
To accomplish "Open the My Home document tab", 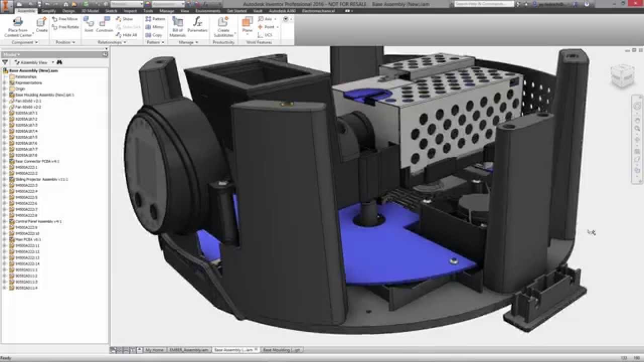I will 154,349.
